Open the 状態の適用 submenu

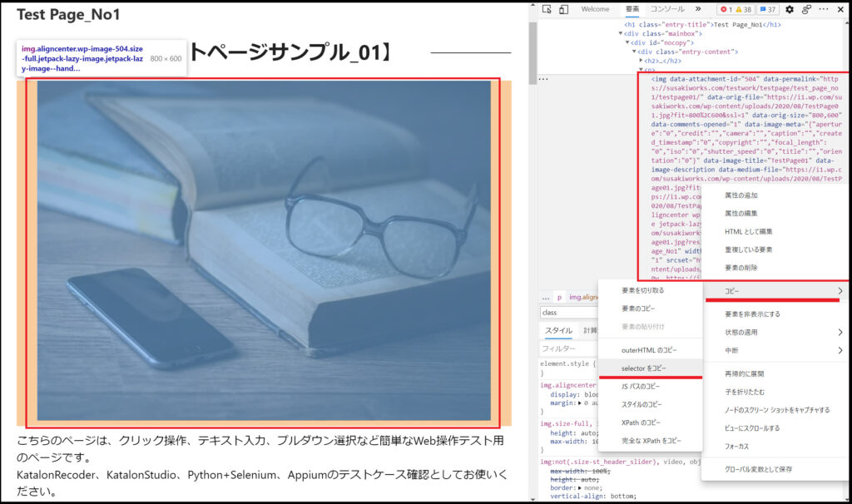tap(776, 332)
